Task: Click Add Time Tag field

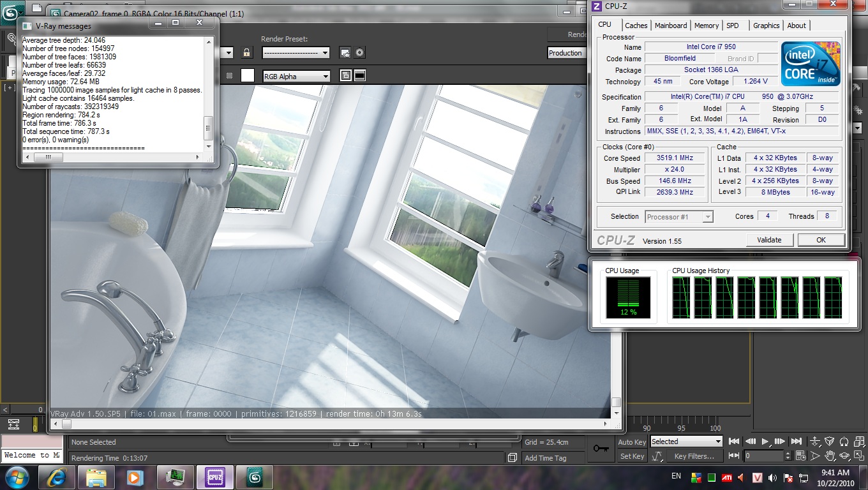Action: 553,457
